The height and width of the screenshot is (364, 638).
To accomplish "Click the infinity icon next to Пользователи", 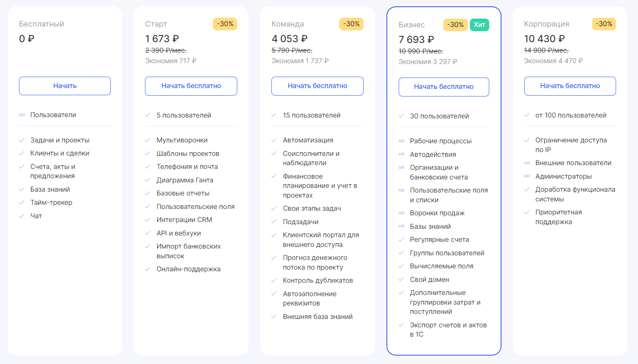I will [x=22, y=115].
